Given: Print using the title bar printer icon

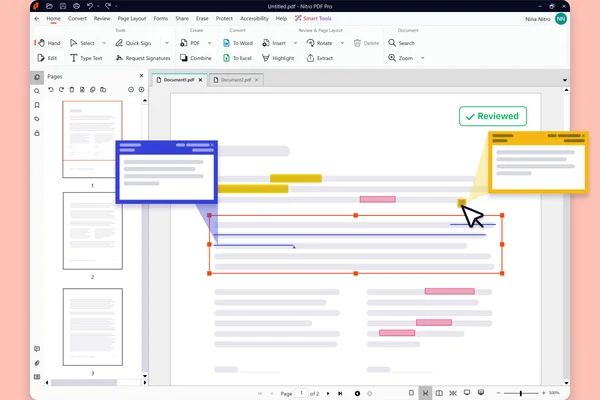Looking at the screenshot, I should pos(76,6).
